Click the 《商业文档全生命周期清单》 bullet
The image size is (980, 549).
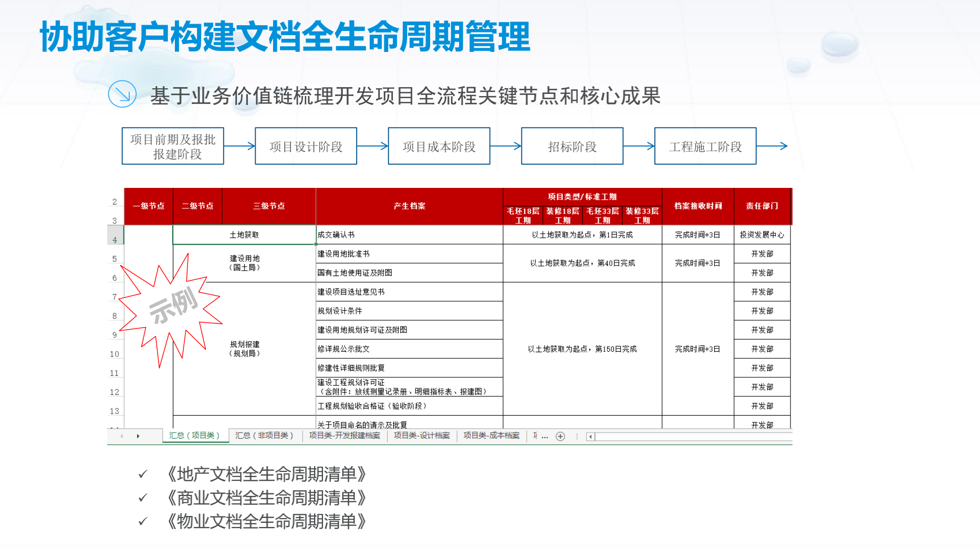[x=267, y=498]
